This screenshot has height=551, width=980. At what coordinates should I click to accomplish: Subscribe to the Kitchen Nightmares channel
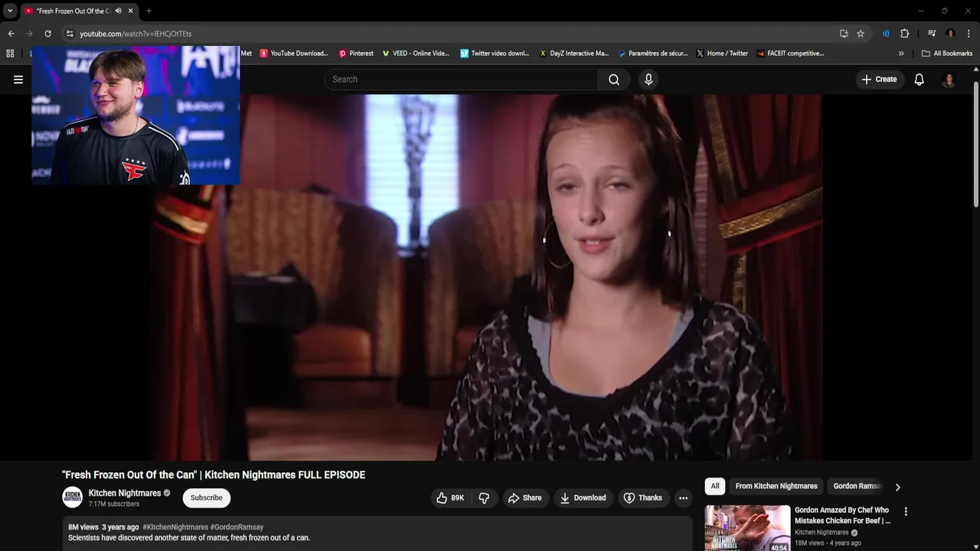[x=206, y=498]
